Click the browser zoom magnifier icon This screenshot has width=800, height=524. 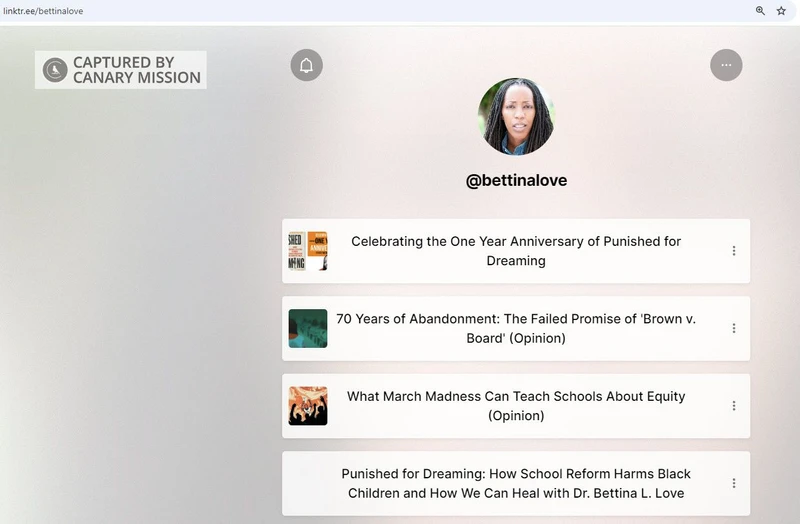coord(760,11)
